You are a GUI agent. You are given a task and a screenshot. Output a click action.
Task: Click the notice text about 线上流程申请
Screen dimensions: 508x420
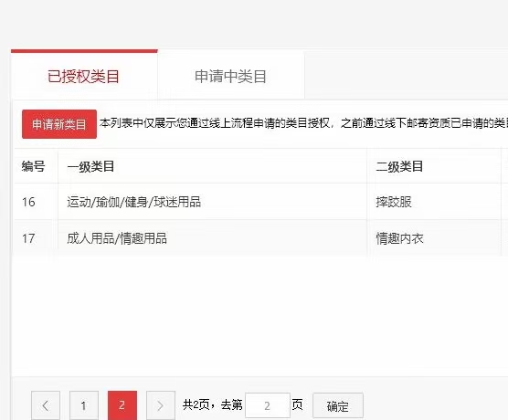(x=303, y=123)
